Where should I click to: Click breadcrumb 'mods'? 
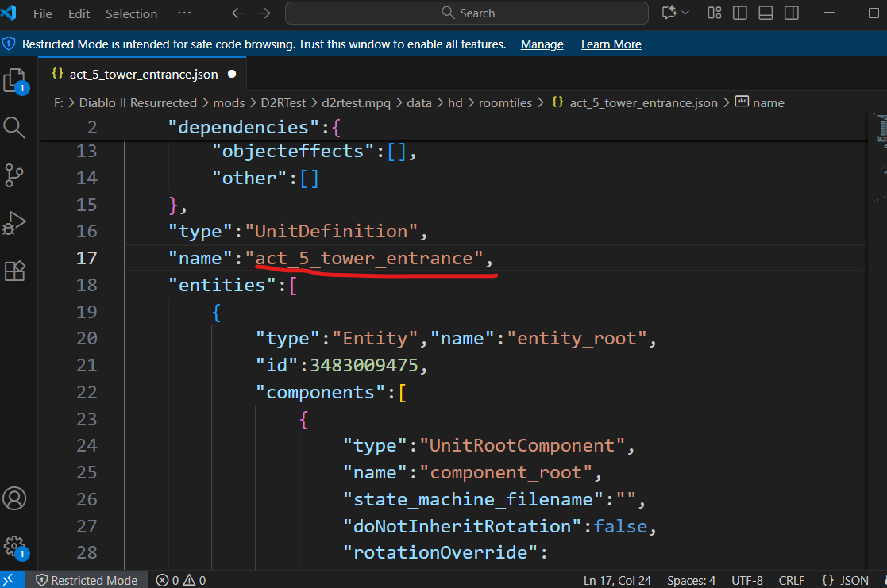[229, 103]
